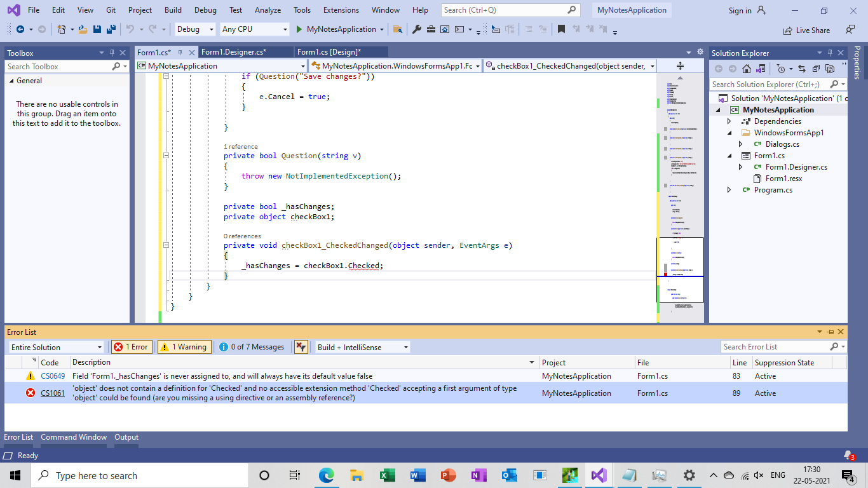Image resolution: width=868 pixels, height=488 pixels.
Task: Click the Visual Studio taskbar icon
Action: click(599, 475)
